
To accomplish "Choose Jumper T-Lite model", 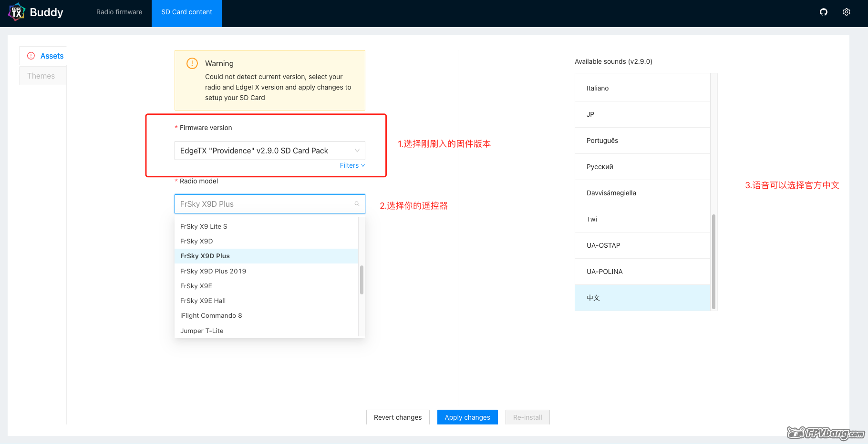I will tap(266, 331).
